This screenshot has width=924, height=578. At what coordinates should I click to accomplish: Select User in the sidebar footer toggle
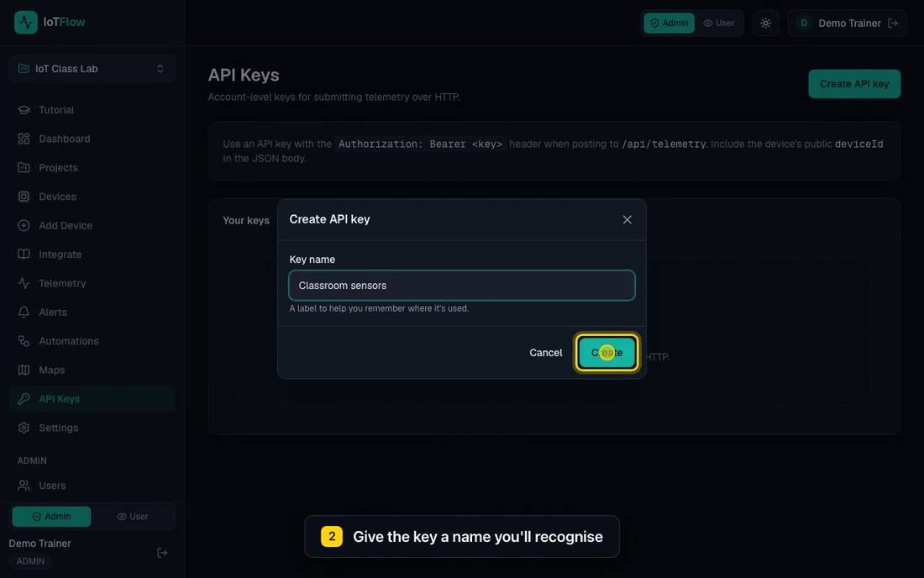click(133, 516)
